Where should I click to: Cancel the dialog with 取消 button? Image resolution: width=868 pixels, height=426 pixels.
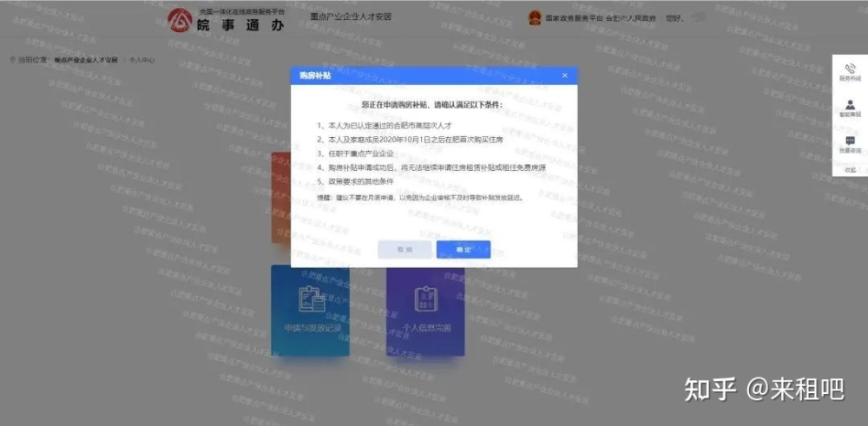404,250
